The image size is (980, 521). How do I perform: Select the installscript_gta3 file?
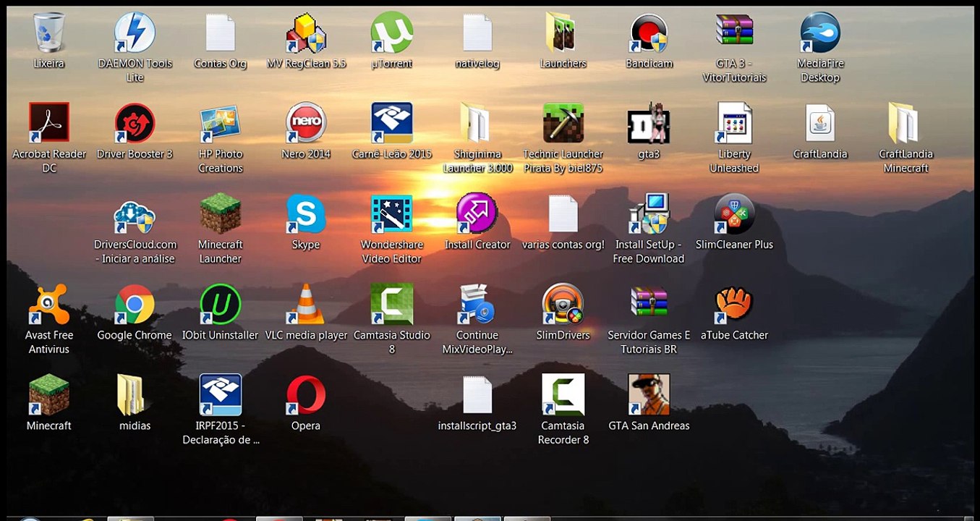click(x=477, y=395)
